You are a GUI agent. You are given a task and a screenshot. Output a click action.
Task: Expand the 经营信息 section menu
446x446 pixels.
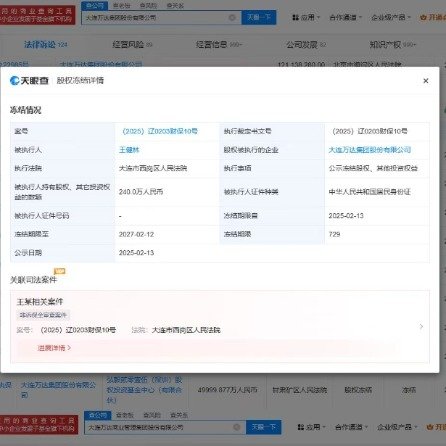click(219, 44)
